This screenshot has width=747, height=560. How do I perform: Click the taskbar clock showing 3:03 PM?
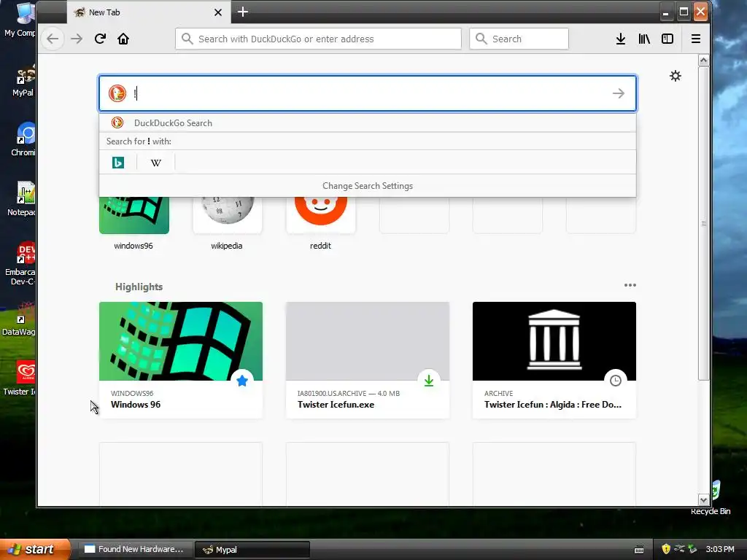[720, 549]
